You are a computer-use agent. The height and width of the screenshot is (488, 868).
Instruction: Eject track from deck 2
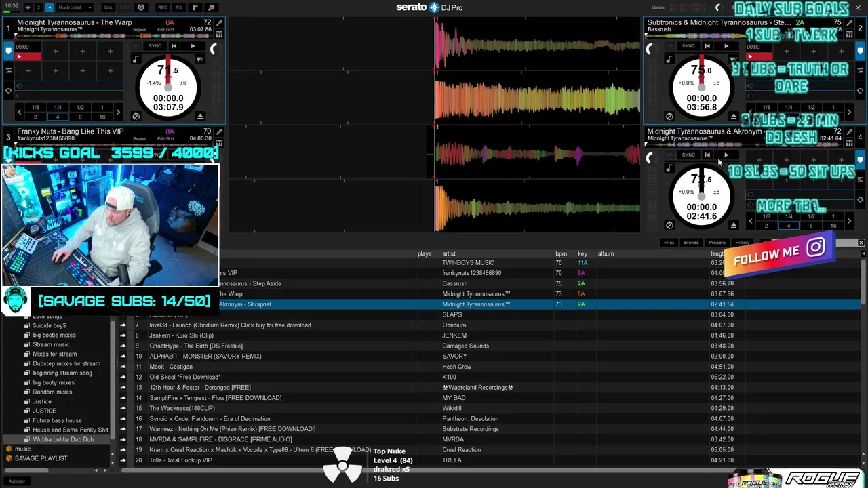[x=733, y=116]
